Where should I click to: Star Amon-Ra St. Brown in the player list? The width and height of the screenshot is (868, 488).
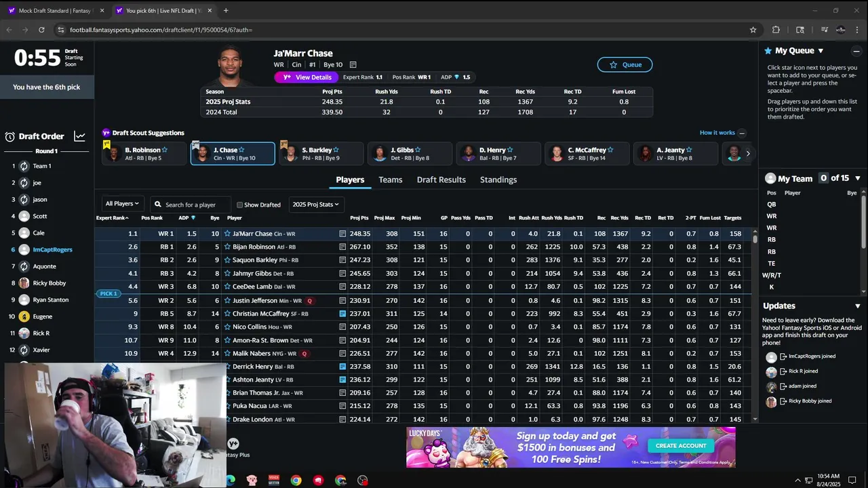[x=227, y=340]
